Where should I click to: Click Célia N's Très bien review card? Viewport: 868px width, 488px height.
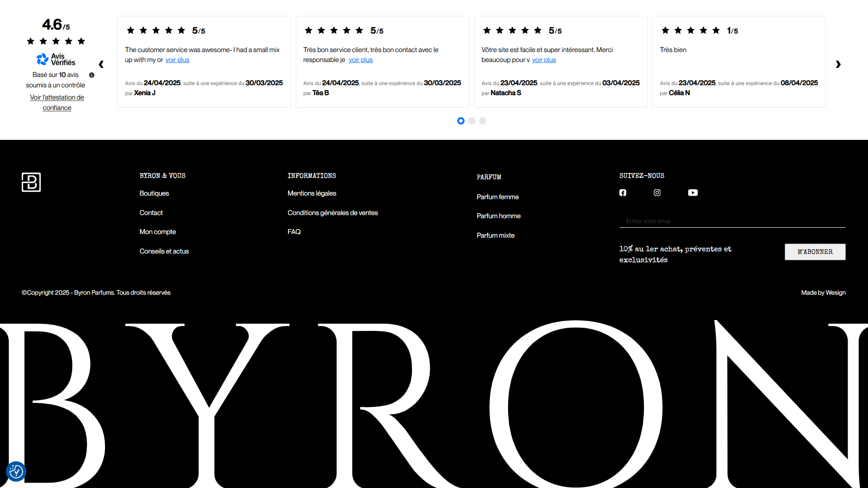[x=739, y=62]
